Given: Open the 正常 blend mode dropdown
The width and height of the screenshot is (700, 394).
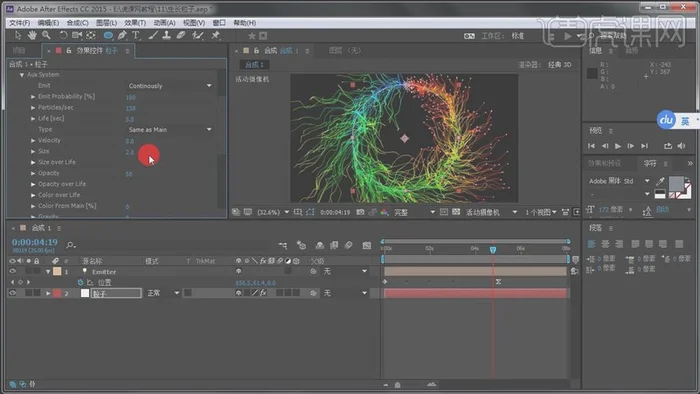Looking at the screenshot, I should coord(163,293).
